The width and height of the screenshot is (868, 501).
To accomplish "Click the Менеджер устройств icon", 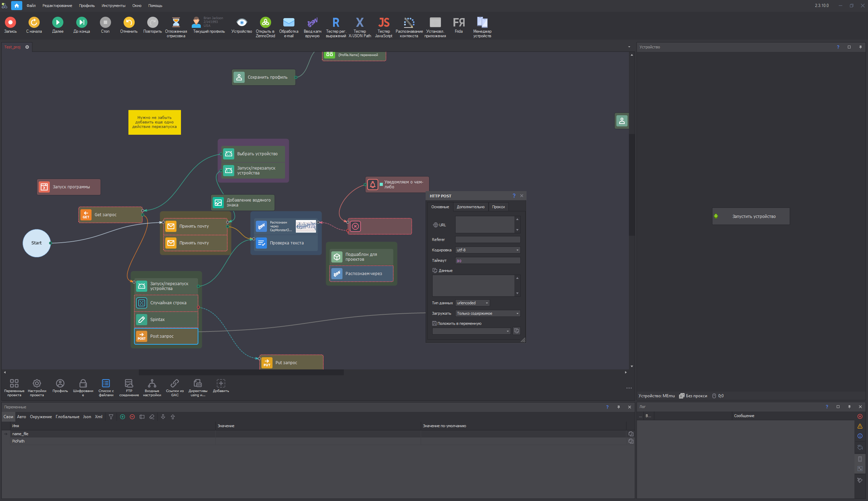I will (482, 23).
